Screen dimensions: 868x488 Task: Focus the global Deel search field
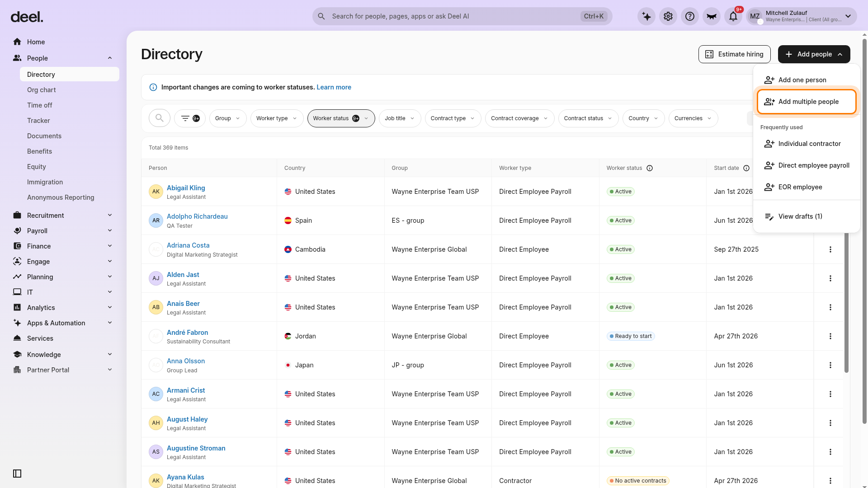(x=462, y=16)
